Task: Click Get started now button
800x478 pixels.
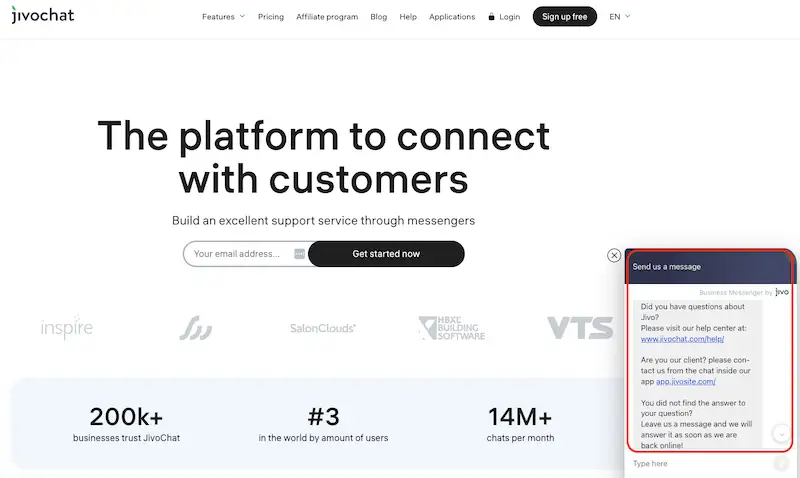Action: click(386, 254)
